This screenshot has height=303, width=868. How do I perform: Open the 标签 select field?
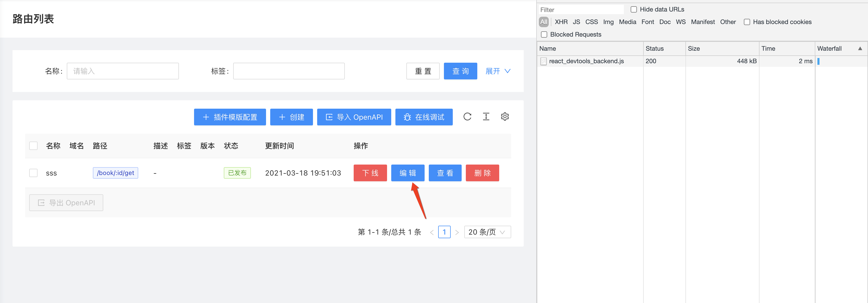289,71
